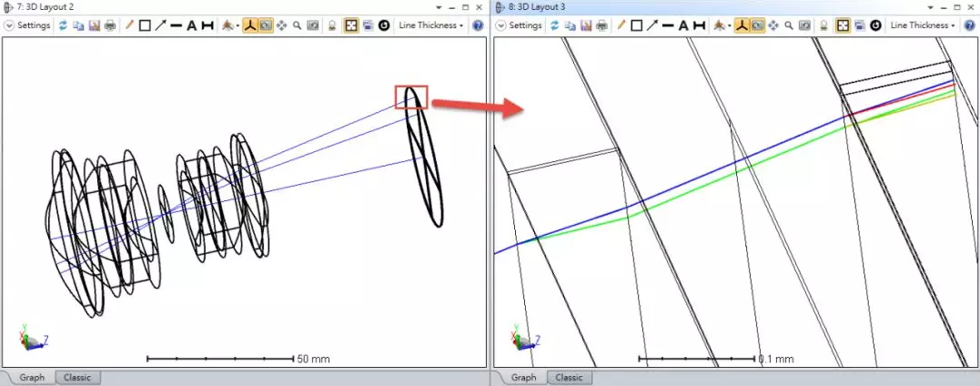Choose the rectangle annotation tool in 3D Layout 2
Image resolution: width=980 pixels, height=386 pixels.
coord(145,25)
